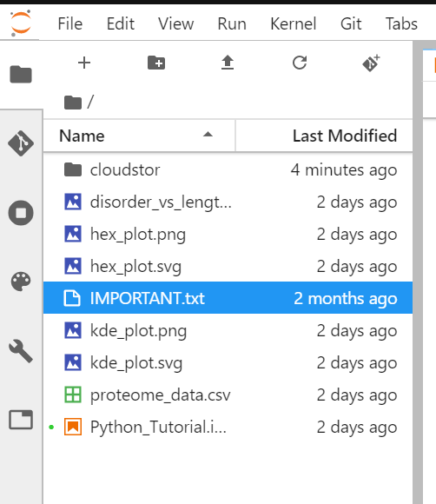Toggle the Name sort order arrow

208,135
